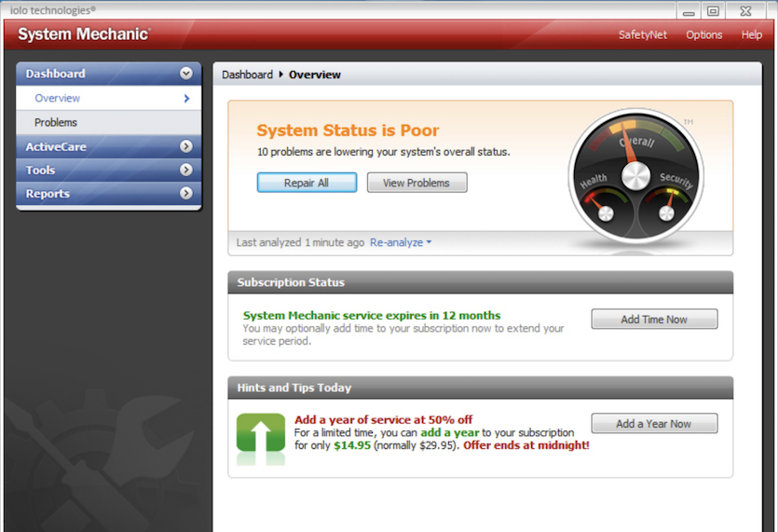Maximize the System Mechanic window
This screenshot has height=532, width=778.
tap(713, 11)
